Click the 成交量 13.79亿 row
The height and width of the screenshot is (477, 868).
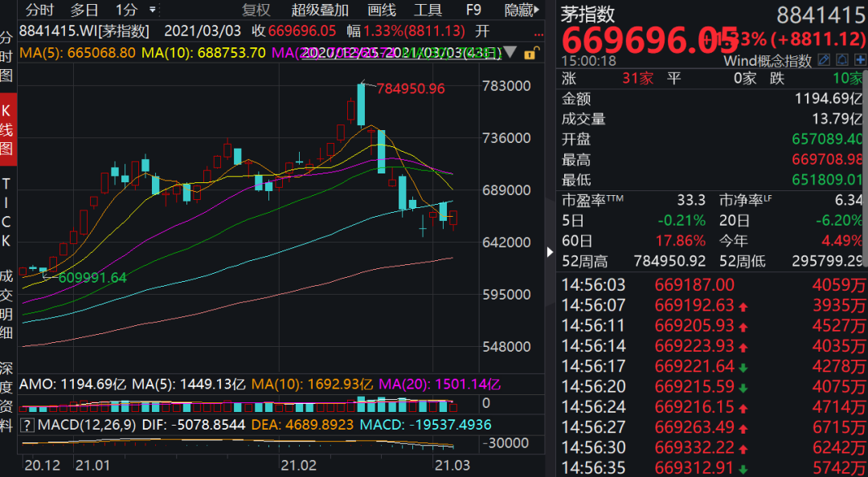tap(711, 119)
